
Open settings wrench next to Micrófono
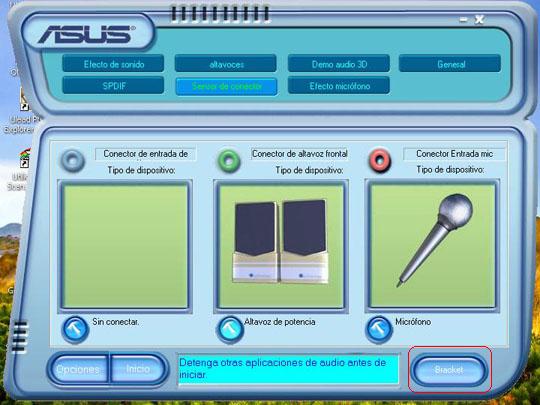[x=379, y=330]
